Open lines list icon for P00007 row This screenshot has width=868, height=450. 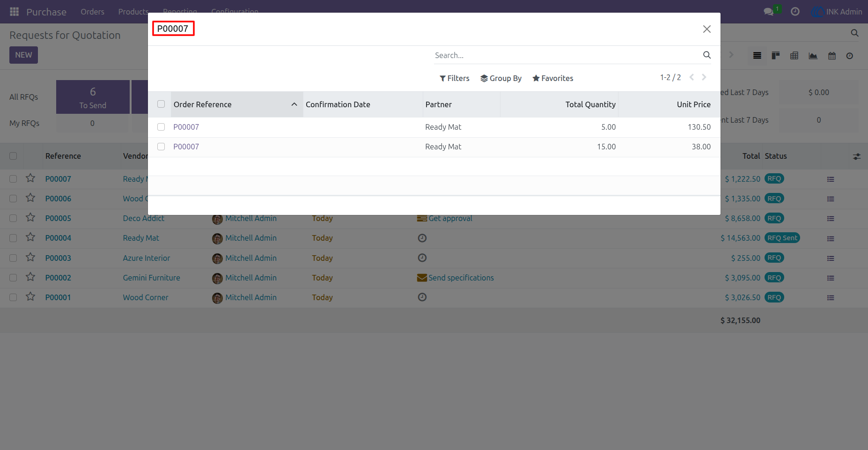[831, 179]
